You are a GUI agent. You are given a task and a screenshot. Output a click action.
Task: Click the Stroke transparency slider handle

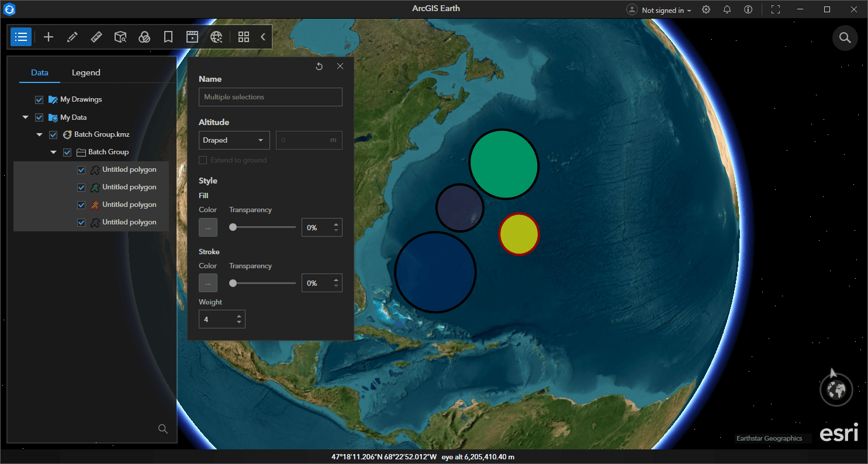233,283
